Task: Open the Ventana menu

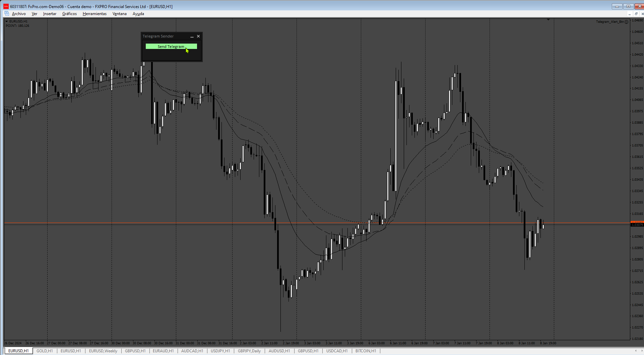Action: point(120,14)
